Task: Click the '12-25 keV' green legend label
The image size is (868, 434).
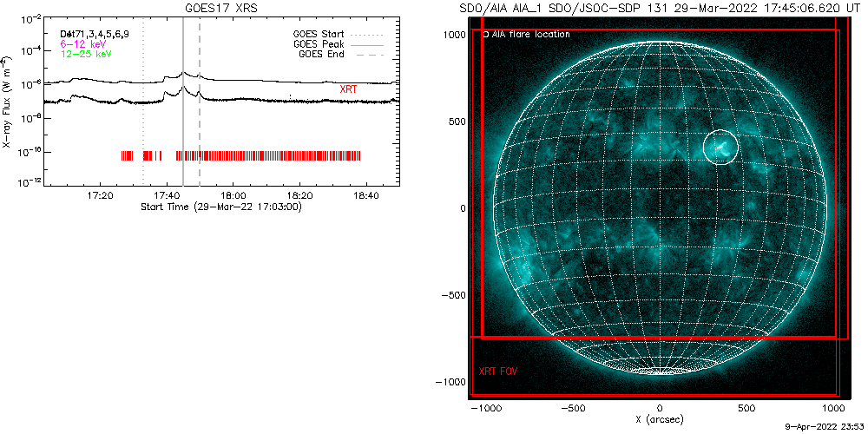Action: (x=86, y=54)
